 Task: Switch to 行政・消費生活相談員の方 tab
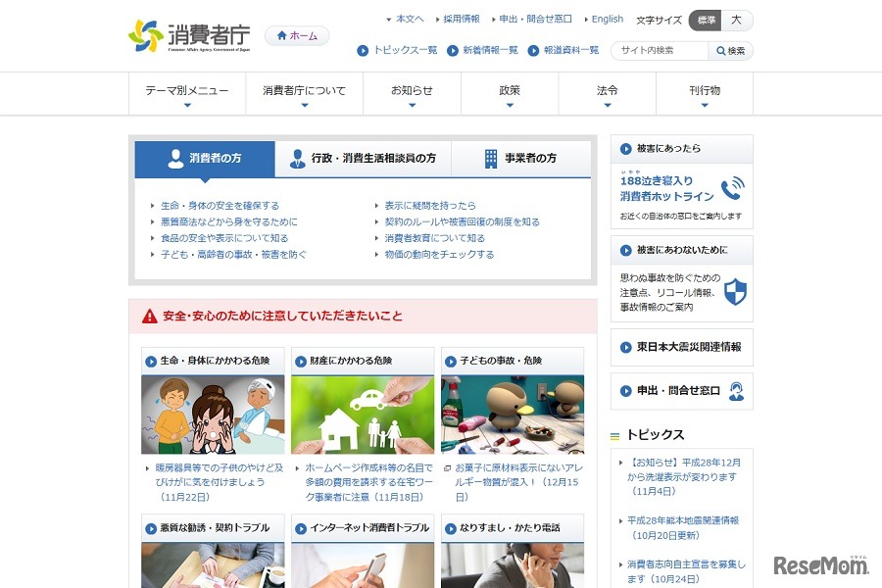click(x=372, y=157)
